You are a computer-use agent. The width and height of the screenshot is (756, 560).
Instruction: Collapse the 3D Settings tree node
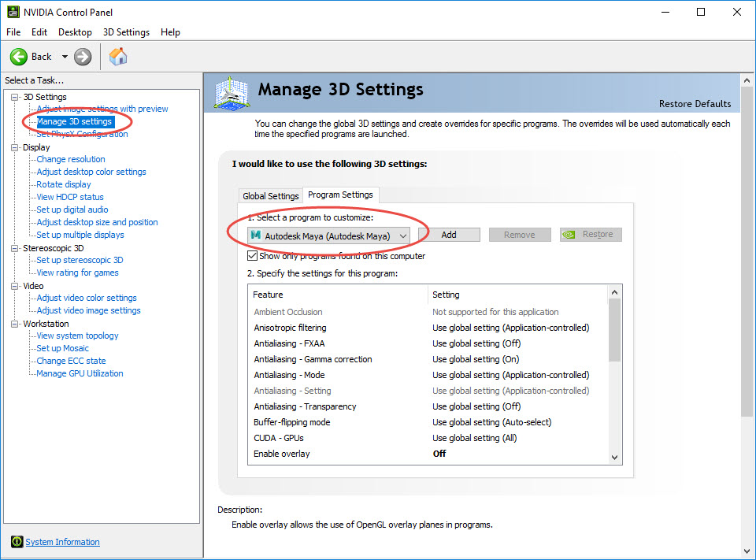click(x=15, y=97)
